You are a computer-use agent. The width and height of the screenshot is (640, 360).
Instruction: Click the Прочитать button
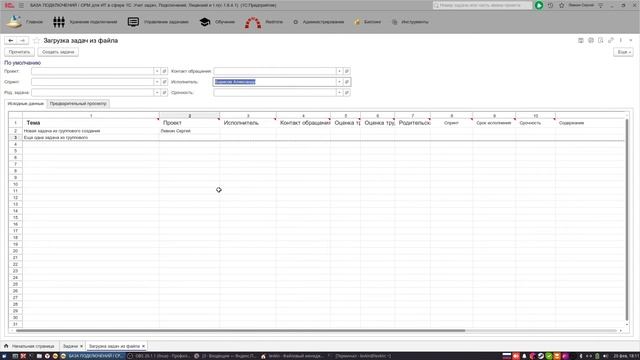tap(19, 52)
